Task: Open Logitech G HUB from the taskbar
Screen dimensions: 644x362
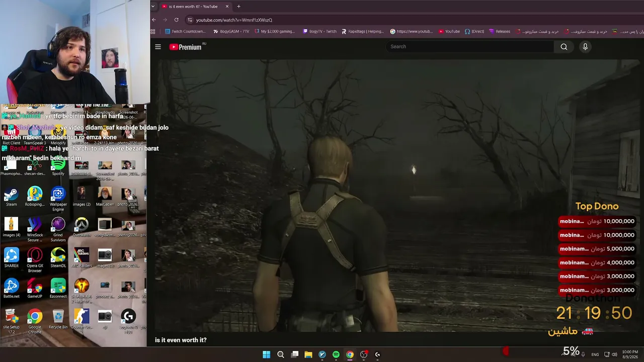Action: coord(377,354)
